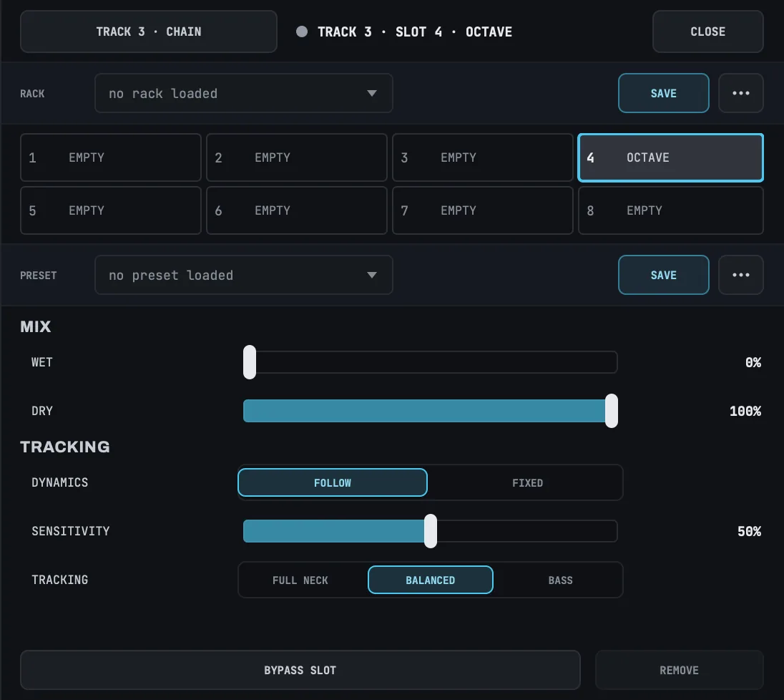Save the current rack

tap(664, 93)
